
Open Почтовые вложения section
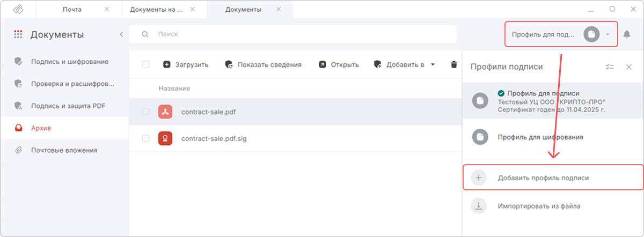64,150
